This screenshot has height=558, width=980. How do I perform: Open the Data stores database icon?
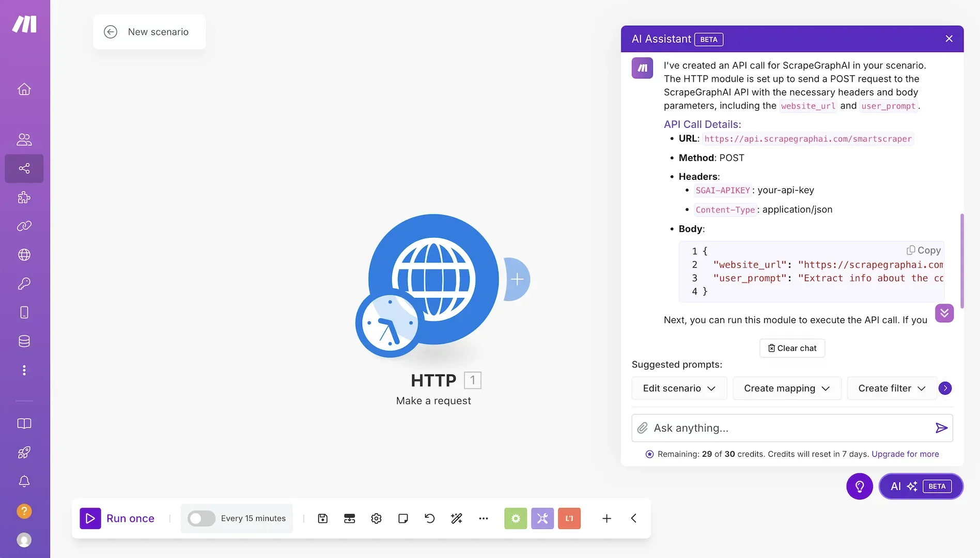(24, 341)
